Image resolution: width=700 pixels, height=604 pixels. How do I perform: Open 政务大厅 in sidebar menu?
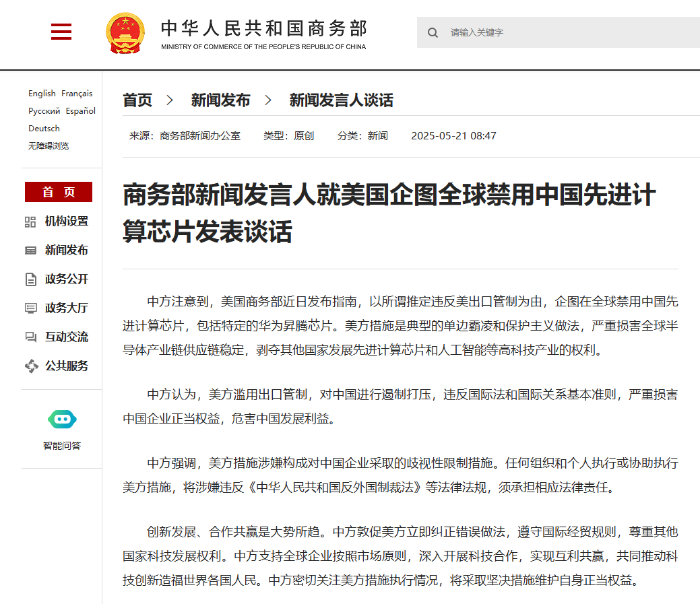(67, 308)
